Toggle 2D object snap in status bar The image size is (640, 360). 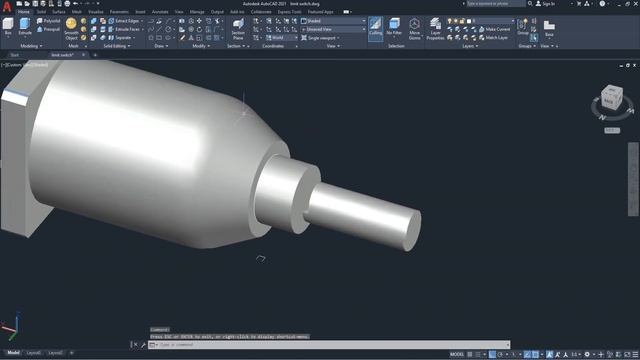[x=535, y=354]
